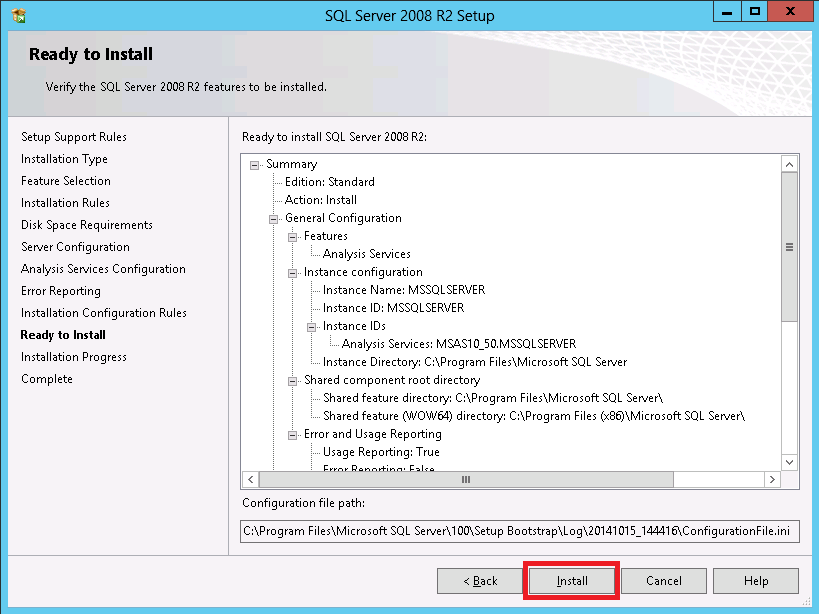
Task: Click the summary scroll down arrow
Action: coord(789,462)
